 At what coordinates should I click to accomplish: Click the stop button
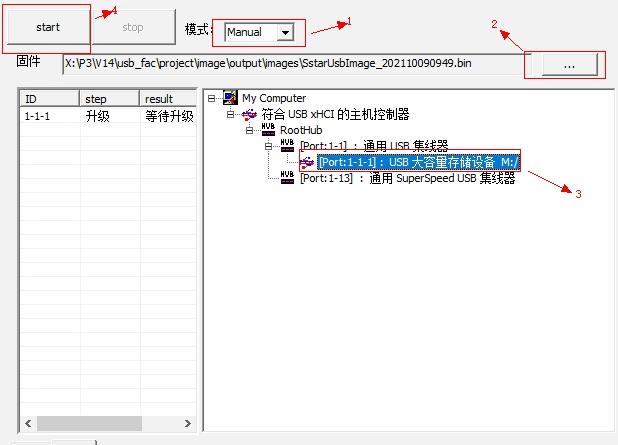coord(133,28)
